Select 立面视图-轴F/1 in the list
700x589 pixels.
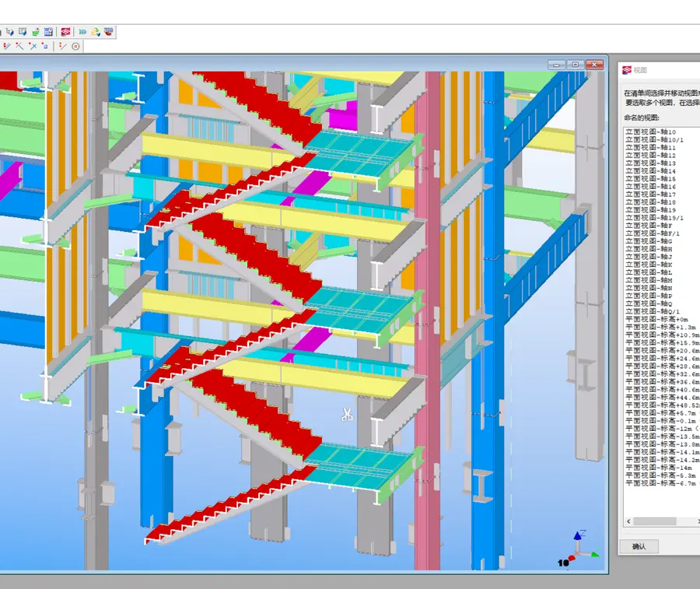(x=653, y=233)
